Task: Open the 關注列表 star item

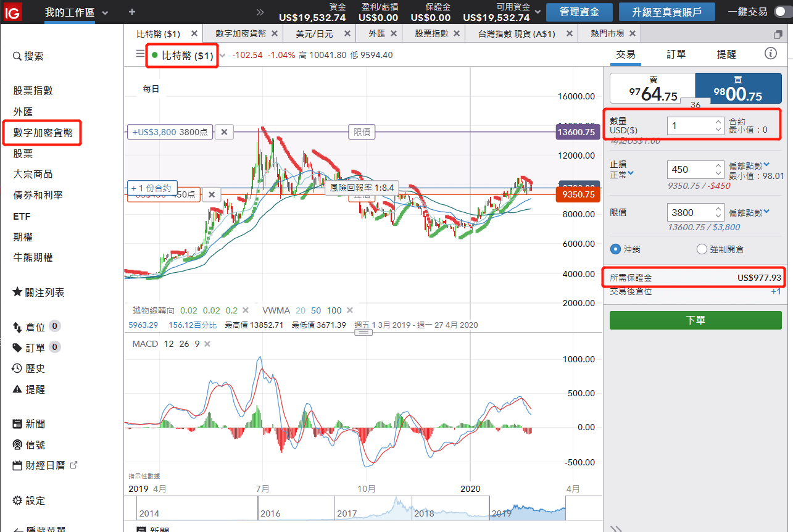Action: [x=38, y=293]
